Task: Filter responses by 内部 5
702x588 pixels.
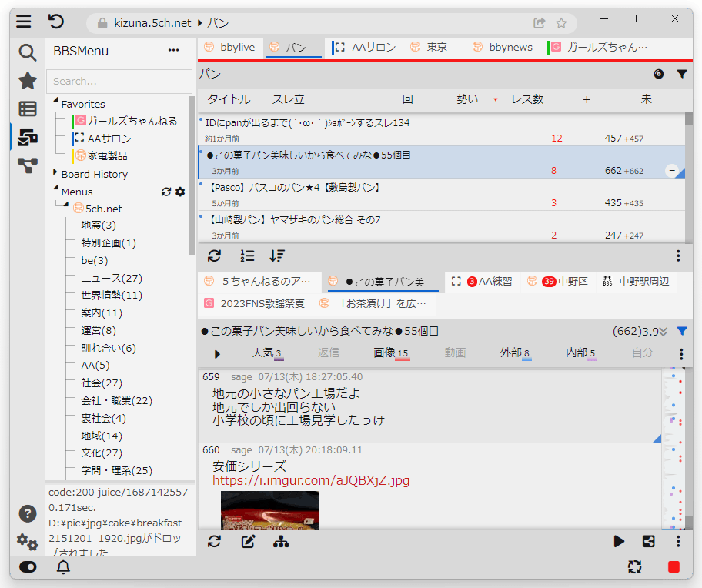Action: pyautogui.click(x=580, y=353)
